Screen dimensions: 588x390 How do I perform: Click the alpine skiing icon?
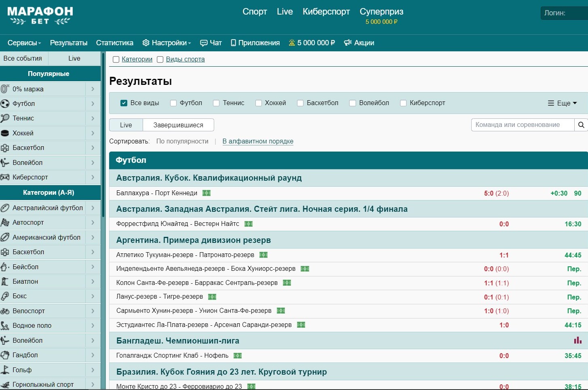[x=5, y=384]
